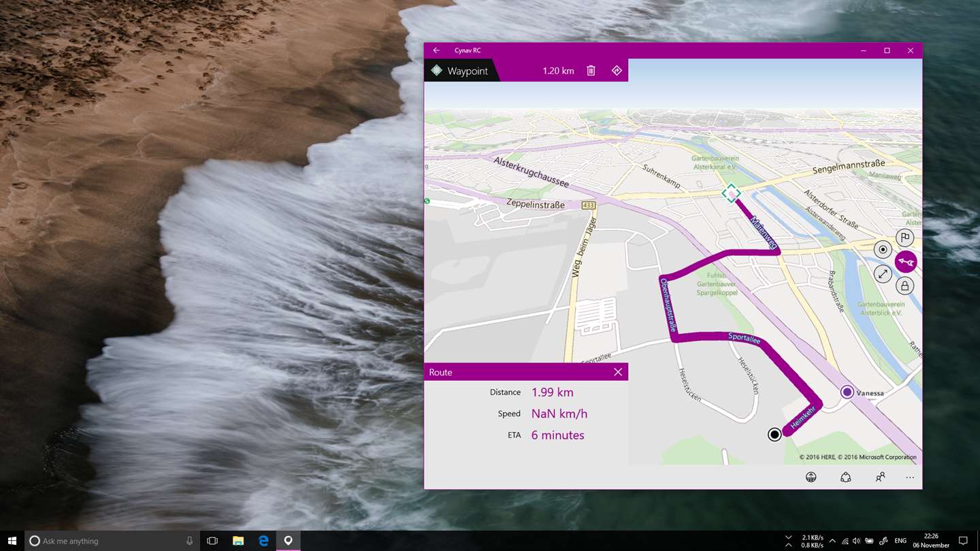The height and width of the screenshot is (551, 980).
Task: Click the Suhrenkamp street label
Action: [661, 176]
